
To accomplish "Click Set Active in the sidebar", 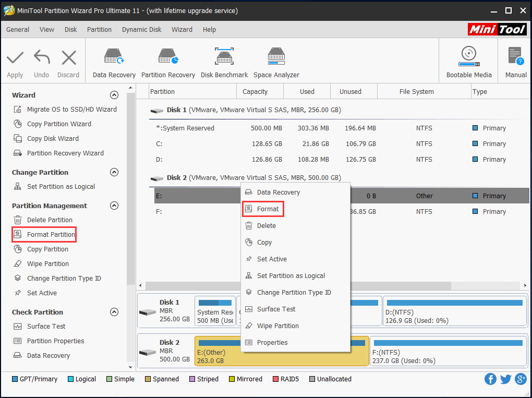I will (x=35, y=293).
